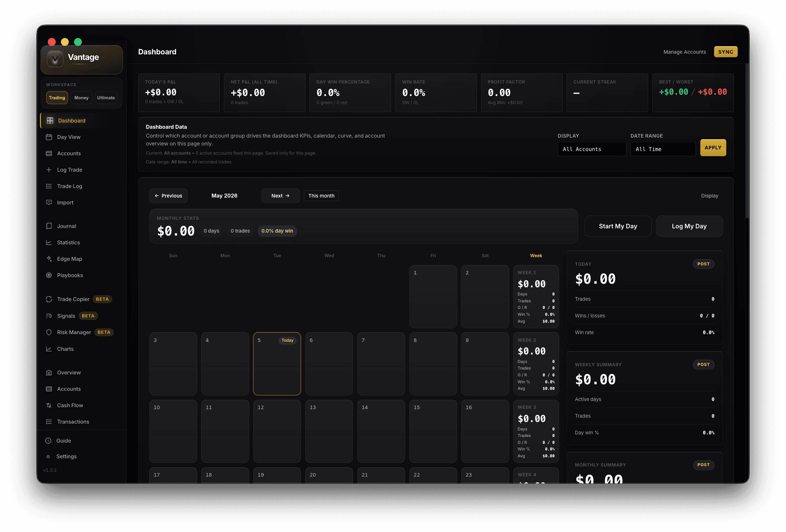The height and width of the screenshot is (532, 786).
Task: Click Start My Day button
Action: click(x=618, y=226)
